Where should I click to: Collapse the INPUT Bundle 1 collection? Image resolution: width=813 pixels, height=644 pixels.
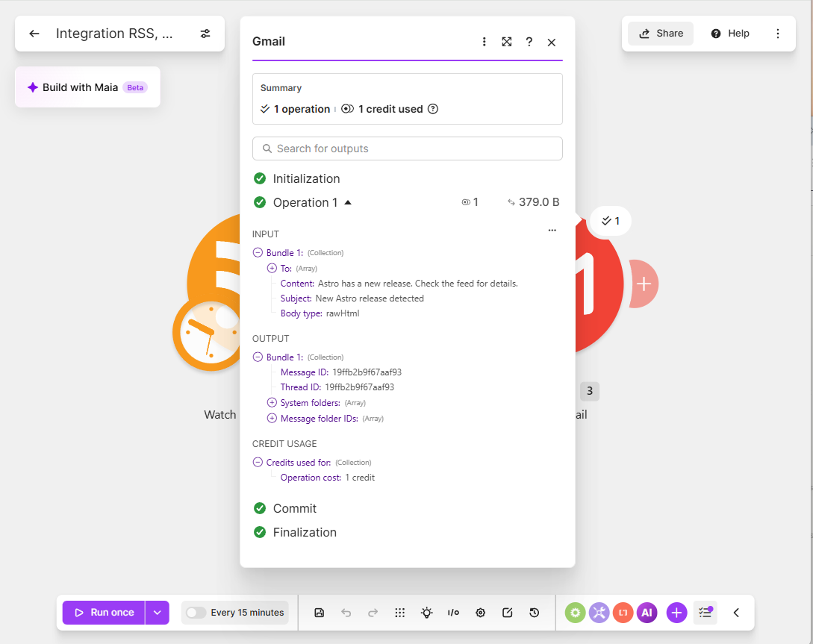pos(258,253)
